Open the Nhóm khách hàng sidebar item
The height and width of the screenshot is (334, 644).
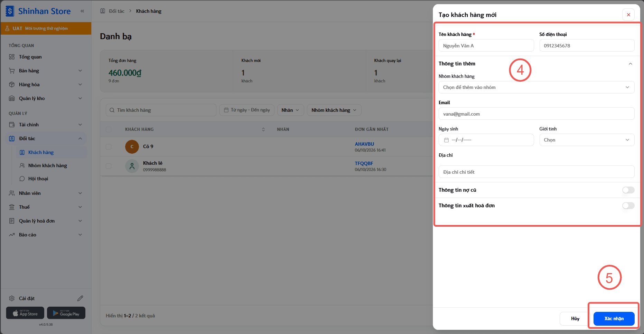point(51,165)
